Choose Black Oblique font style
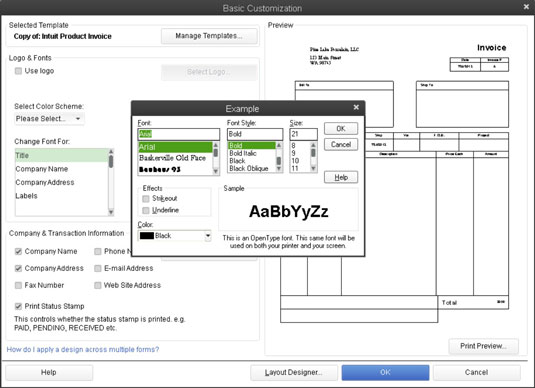The image size is (535, 388). [251, 168]
